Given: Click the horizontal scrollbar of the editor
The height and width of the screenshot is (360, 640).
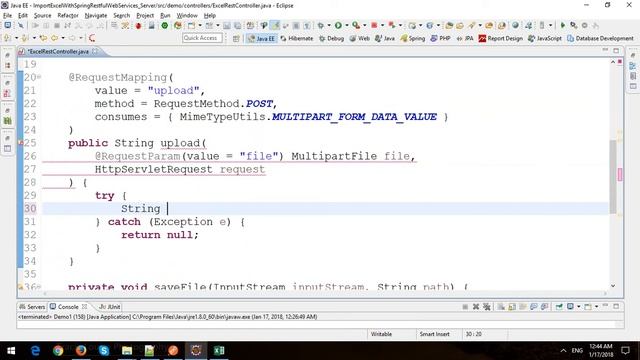Looking at the screenshot, I should 324,293.
